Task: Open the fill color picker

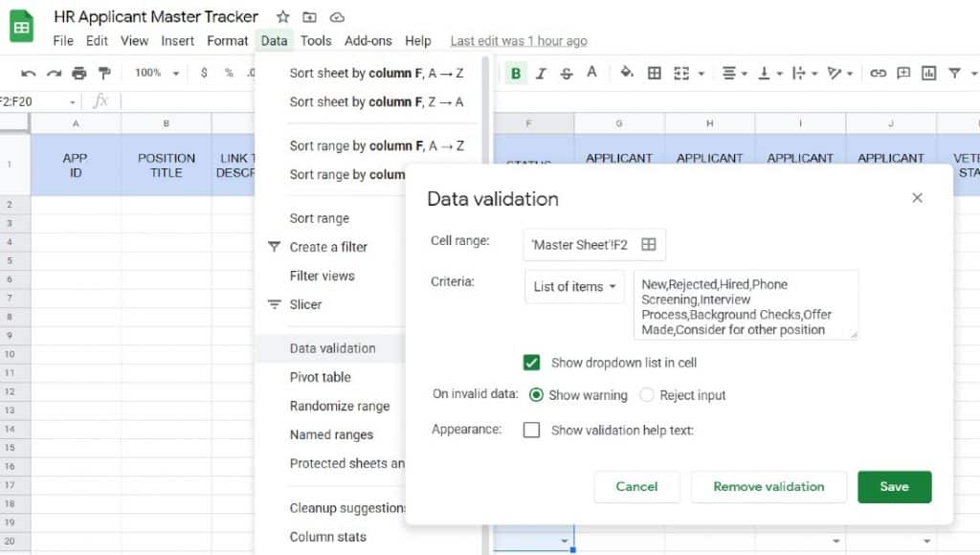Action: [624, 73]
